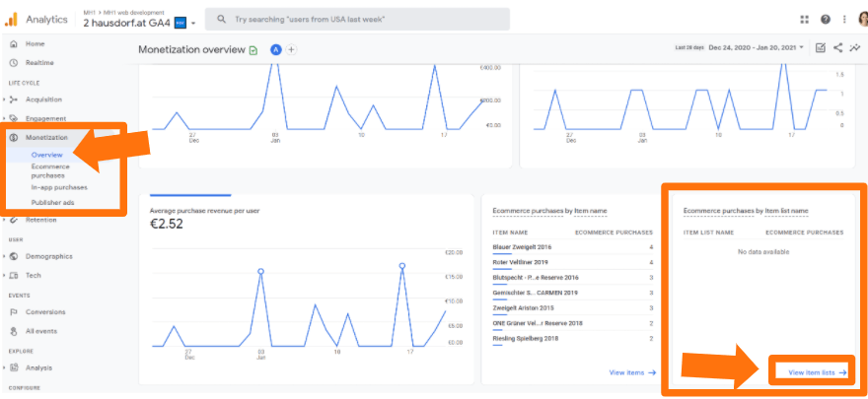Open the three-dot more options menu

pos(843,20)
